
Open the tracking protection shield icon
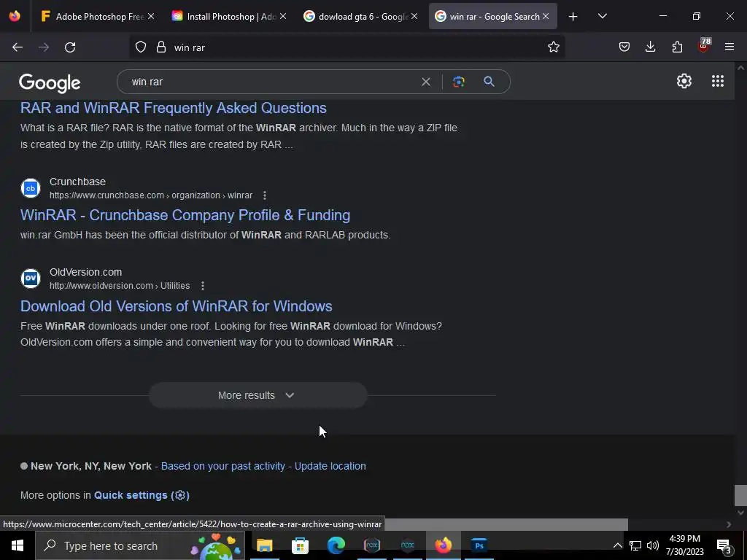pyautogui.click(x=141, y=47)
